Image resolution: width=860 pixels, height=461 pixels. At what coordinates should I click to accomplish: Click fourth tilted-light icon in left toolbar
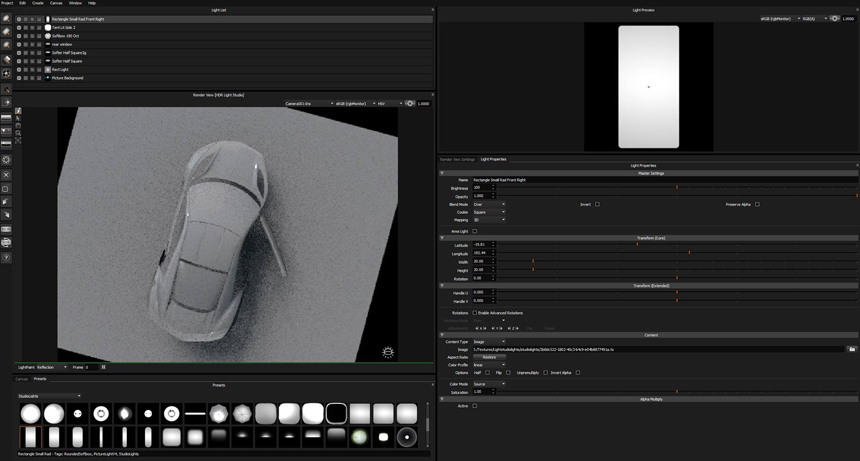pyautogui.click(x=6, y=59)
